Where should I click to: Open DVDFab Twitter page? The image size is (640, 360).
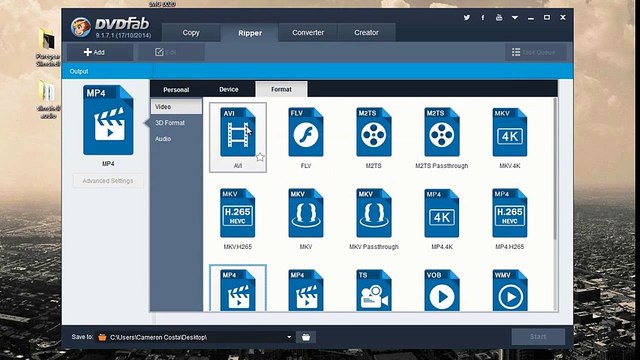(x=467, y=18)
